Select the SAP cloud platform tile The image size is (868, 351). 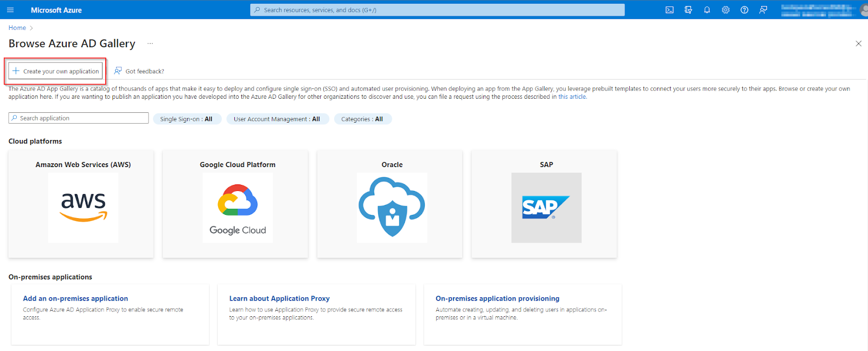[544, 204]
